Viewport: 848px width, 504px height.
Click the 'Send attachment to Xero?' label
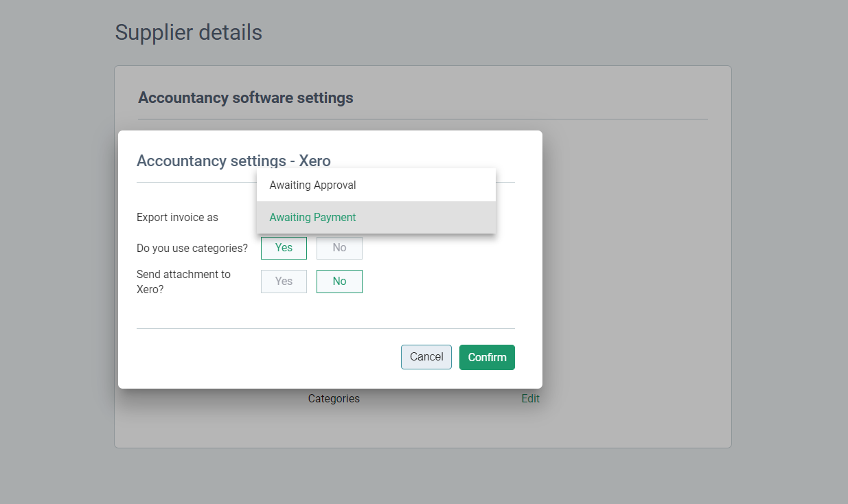click(184, 282)
